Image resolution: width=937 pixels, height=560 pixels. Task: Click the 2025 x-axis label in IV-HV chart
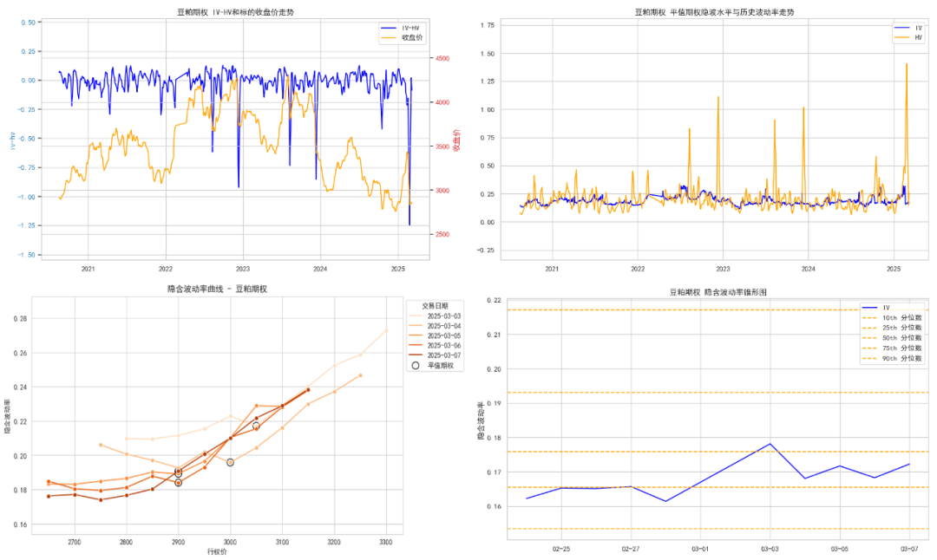pos(398,270)
